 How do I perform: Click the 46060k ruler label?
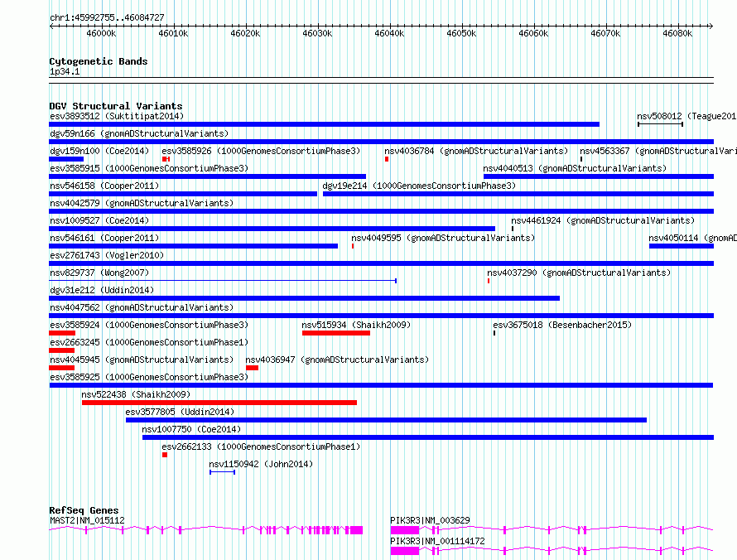coord(533,33)
